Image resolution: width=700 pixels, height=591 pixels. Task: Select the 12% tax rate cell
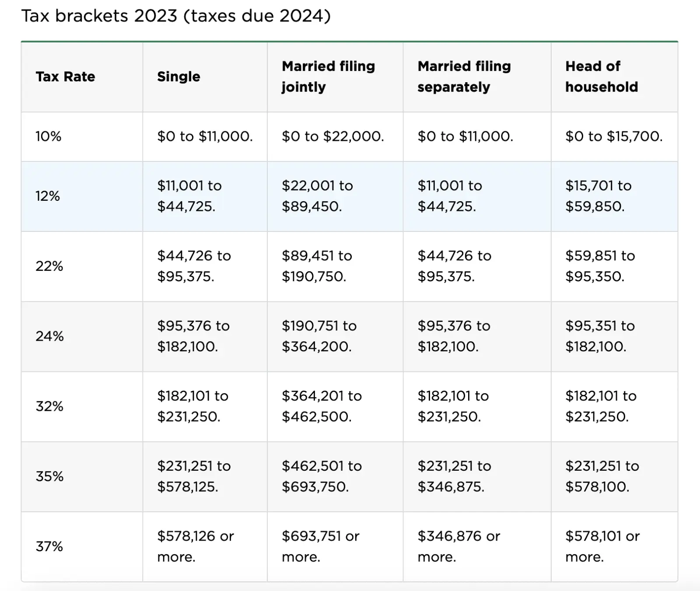(x=48, y=196)
